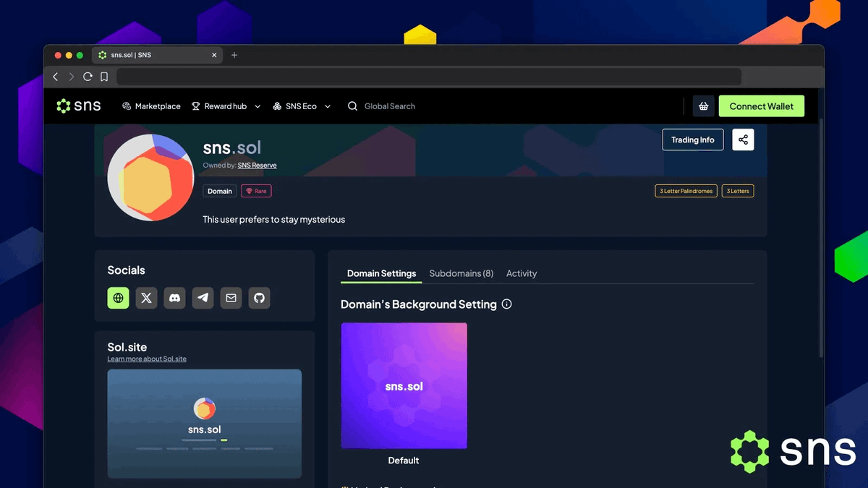868x488 pixels.
Task: Click the sns.sol profile avatar
Action: pos(150,177)
